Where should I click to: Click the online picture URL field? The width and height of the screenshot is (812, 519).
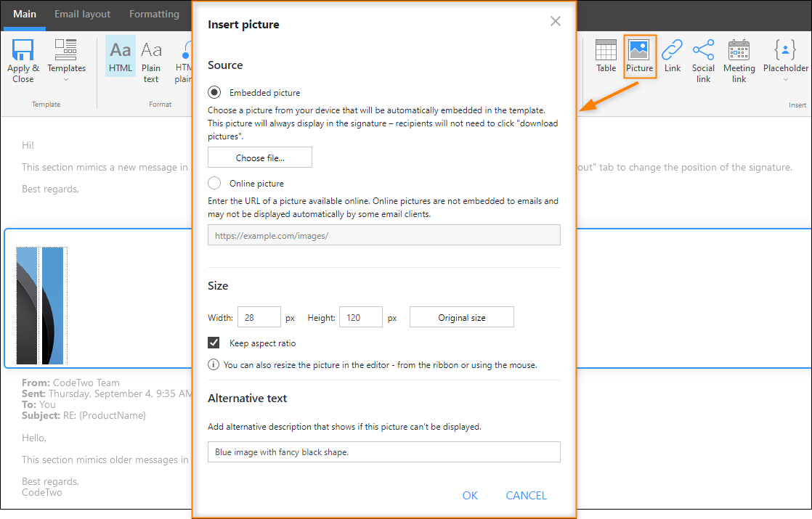[383, 234]
